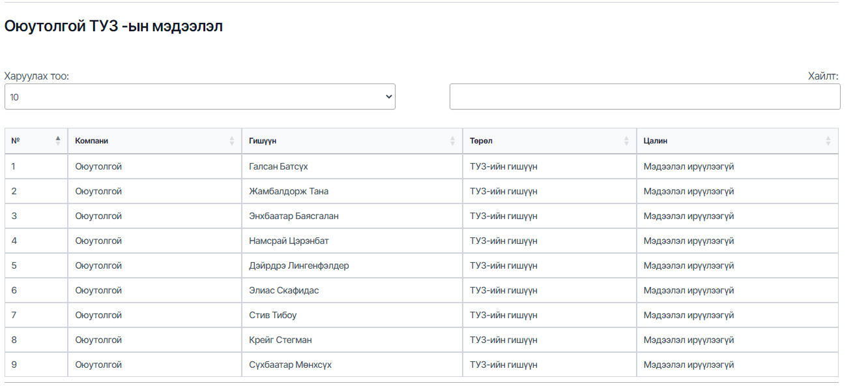Select Сүхбаатар Мөнхсүх in the last row
868x388 pixels.
pyautogui.click(x=290, y=365)
